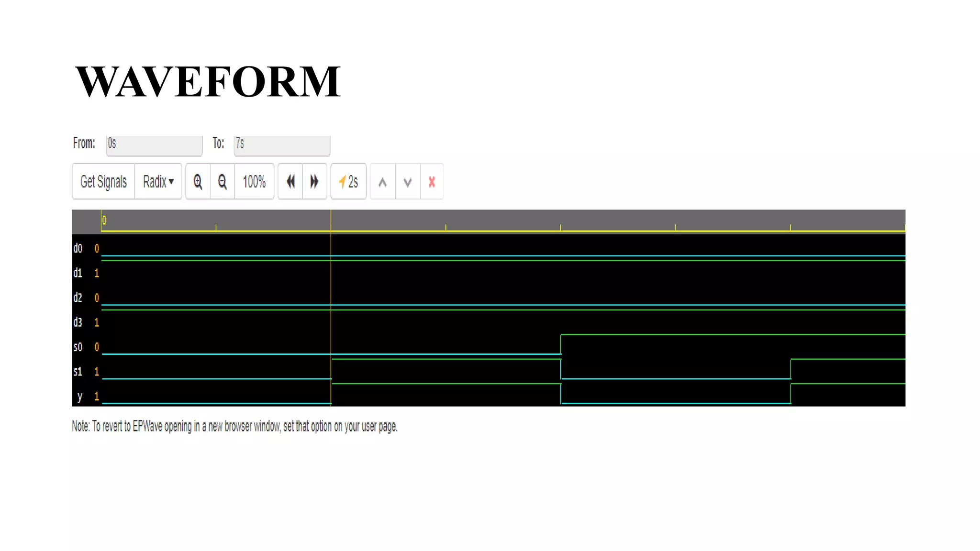Image resolution: width=980 pixels, height=551 pixels.
Task: Move selected signal up with arrow
Action: click(x=383, y=181)
